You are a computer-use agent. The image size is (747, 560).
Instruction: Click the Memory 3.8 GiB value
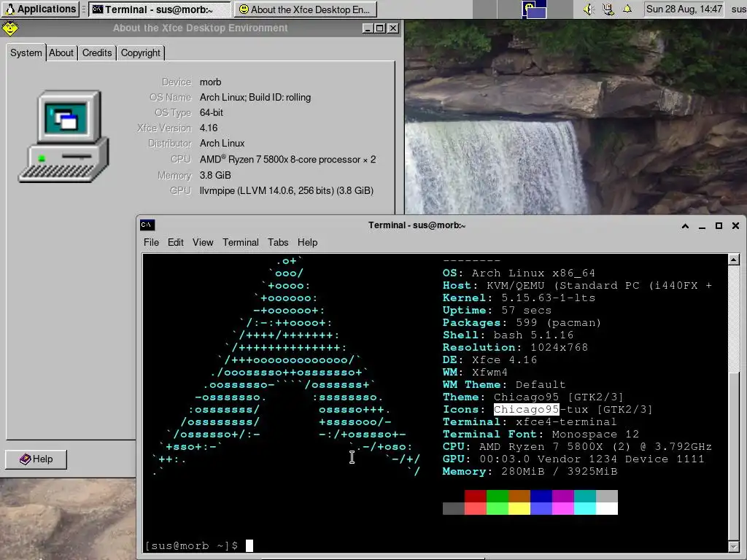tap(215, 175)
